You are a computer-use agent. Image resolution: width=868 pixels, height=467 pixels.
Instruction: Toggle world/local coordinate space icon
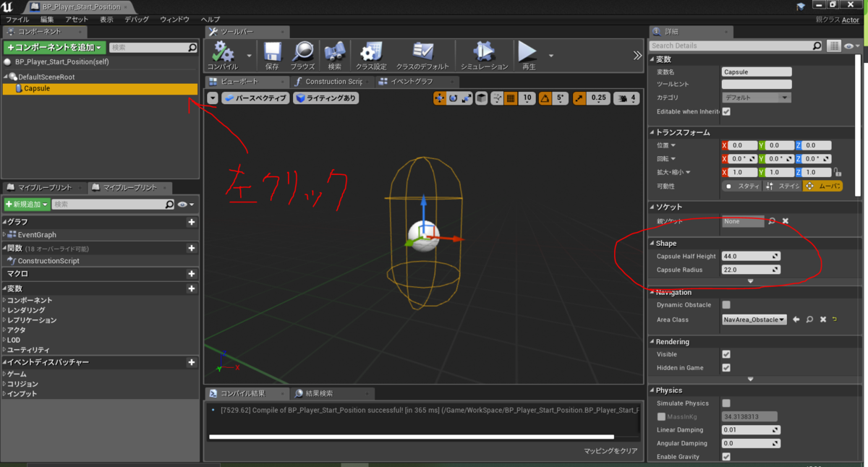click(482, 98)
